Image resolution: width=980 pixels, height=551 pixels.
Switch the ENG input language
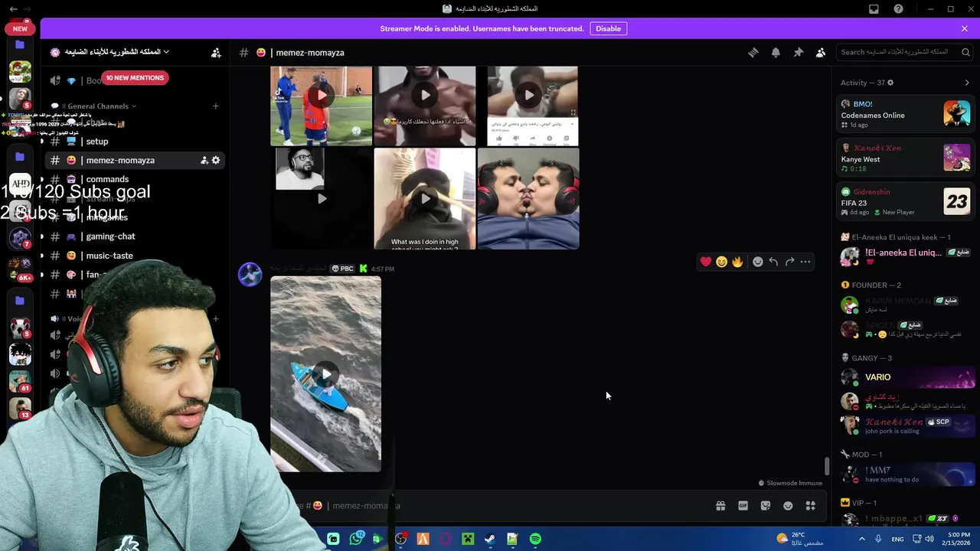pos(897,539)
